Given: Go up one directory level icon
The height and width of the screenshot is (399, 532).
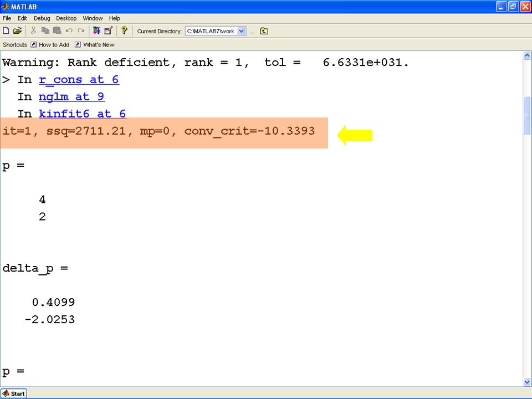Looking at the screenshot, I should (x=264, y=31).
